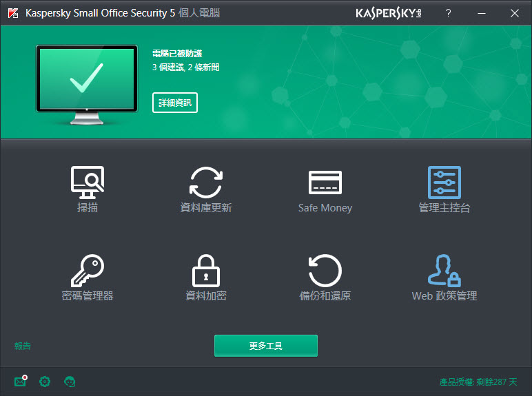Open Web 政策管理 user lock icon
This screenshot has width=532, height=396.
444,270
